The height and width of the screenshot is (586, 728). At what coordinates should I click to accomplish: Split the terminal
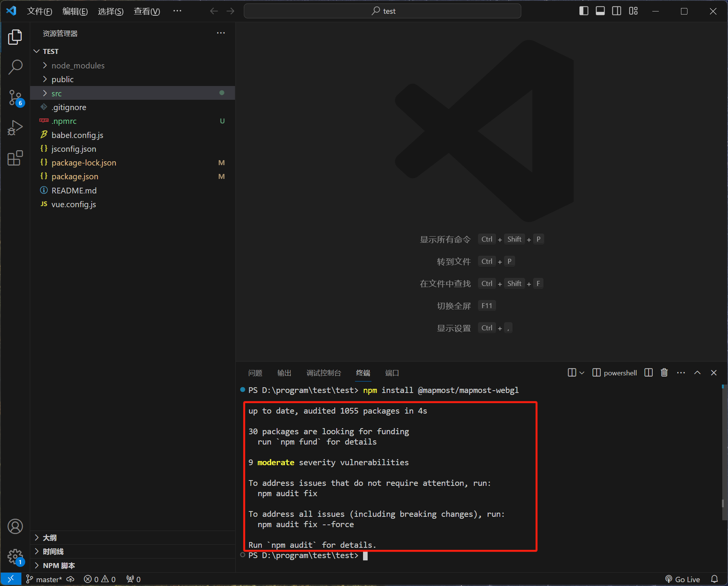point(649,373)
